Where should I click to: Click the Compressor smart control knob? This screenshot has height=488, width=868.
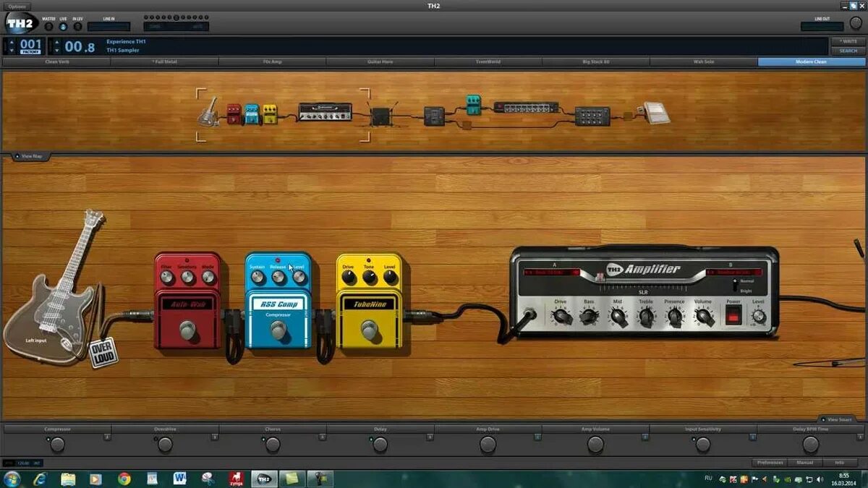click(x=57, y=445)
